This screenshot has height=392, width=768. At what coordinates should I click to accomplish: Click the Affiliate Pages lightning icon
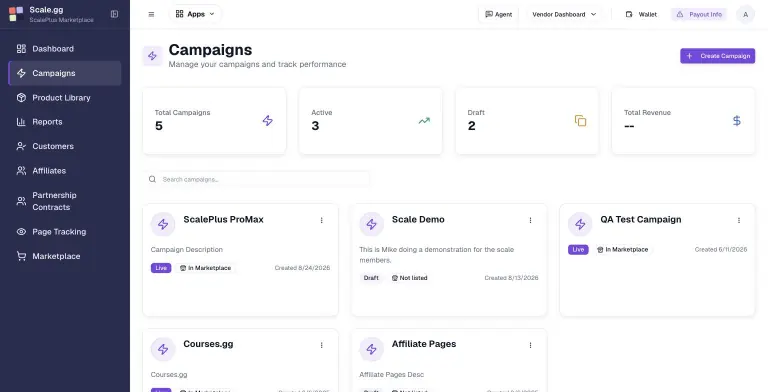tap(372, 349)
